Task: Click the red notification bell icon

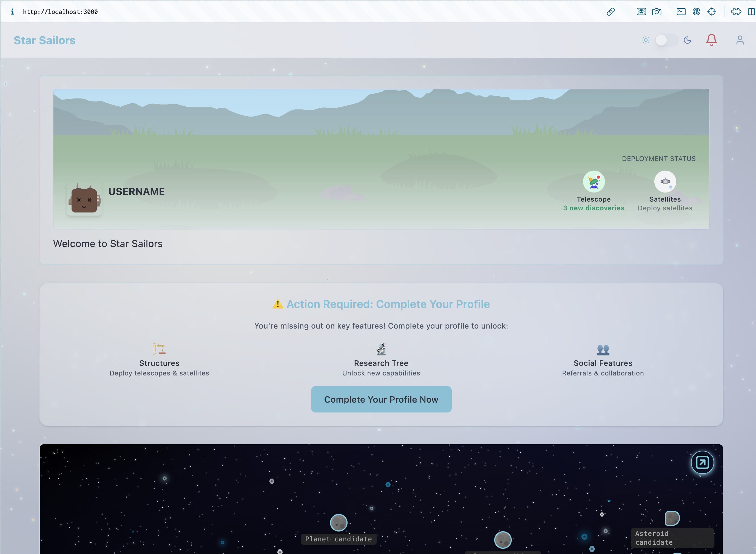Action: [x=711, y=40]
